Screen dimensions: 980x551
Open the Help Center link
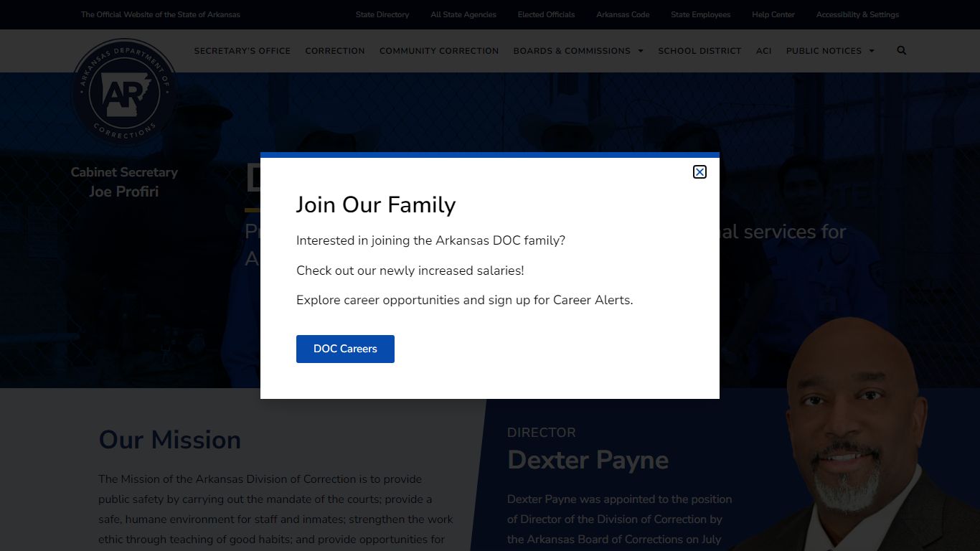(773, 14)
